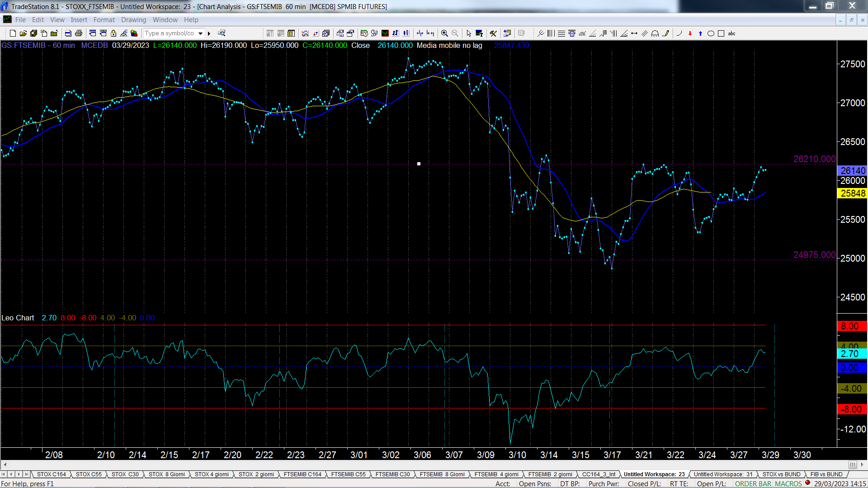This screenshot has width=868, height=488.
Task: Select the green bar chart icon
Action: click(x=385, y=33)
